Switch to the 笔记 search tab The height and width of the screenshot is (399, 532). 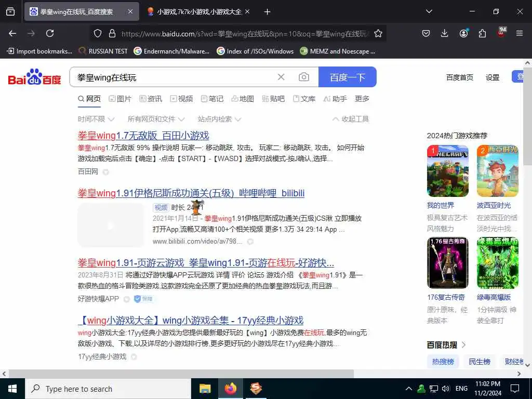click(x=212, y=99)
